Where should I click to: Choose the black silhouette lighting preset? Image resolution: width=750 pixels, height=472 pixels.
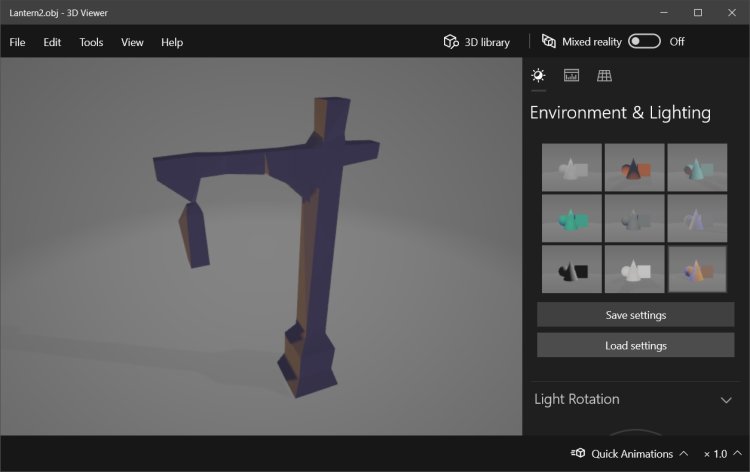point(572,268)
